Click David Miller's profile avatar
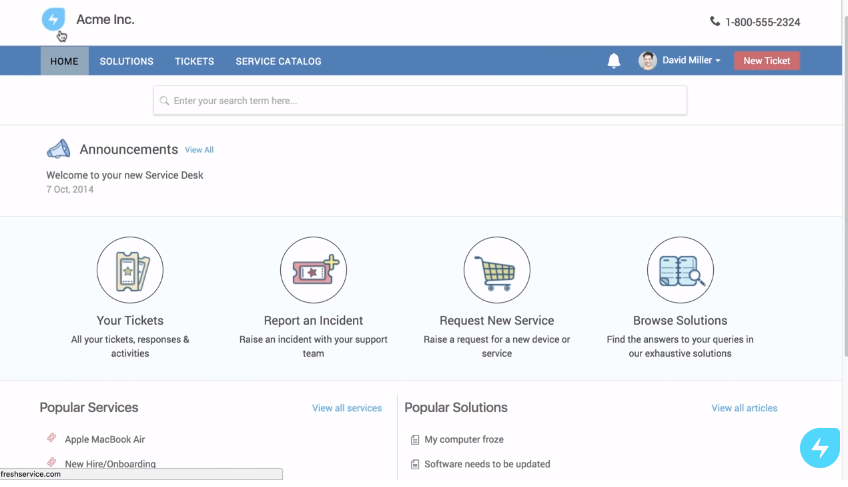Screen dimensions: 848x487 [x=647, y=61]
